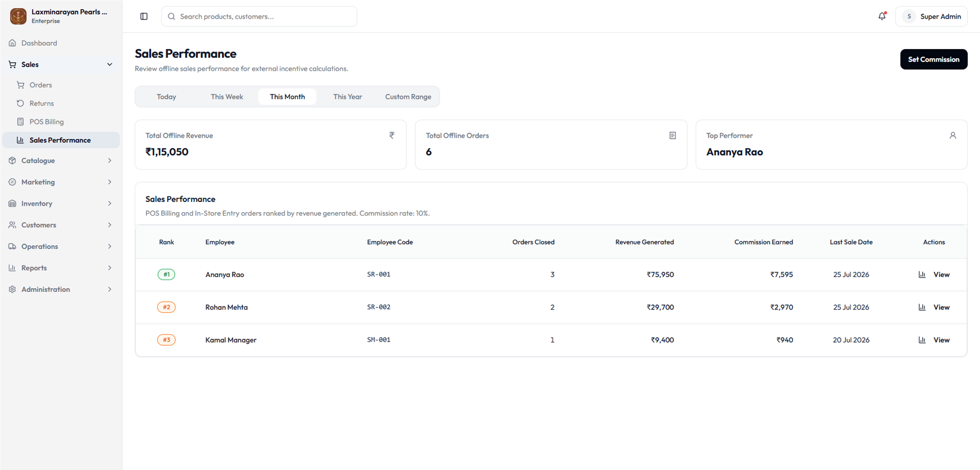Expand the Operations section
Image resolution: width=980 pixels, height=470 pixels.
point(61,246)
